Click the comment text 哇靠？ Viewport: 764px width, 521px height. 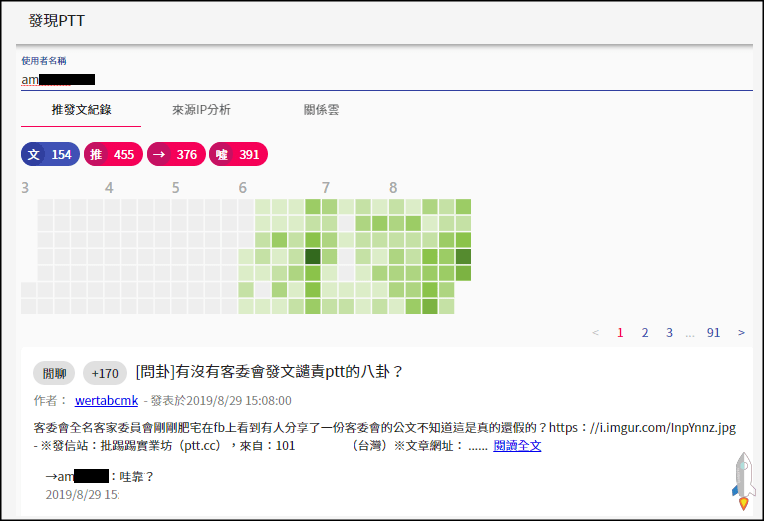click(x=137, y=477)
